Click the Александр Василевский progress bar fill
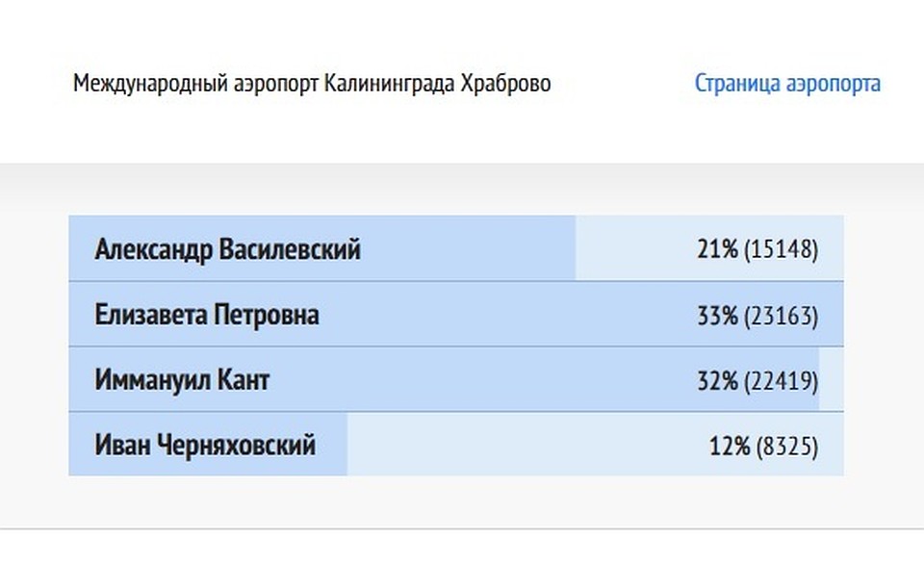The image size is (924, 564). [x=321, y=248]
